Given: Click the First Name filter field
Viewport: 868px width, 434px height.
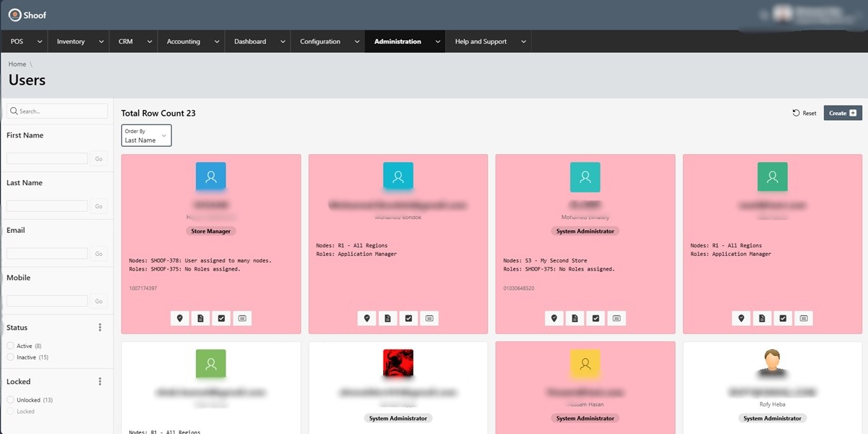Looking at the screenshot, I should pyautogui.click(x=47, y=158).
